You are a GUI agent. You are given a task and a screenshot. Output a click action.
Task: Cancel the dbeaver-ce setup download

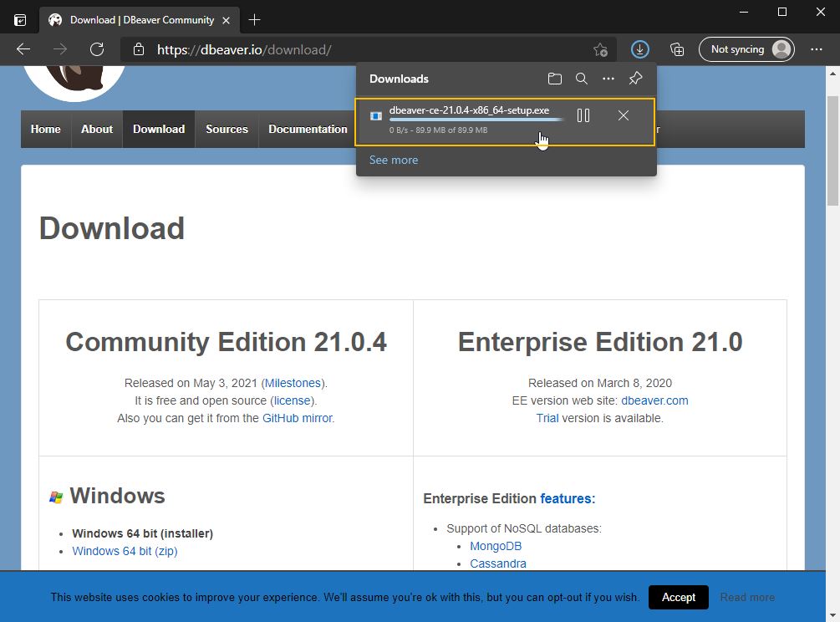coord(624,115)
